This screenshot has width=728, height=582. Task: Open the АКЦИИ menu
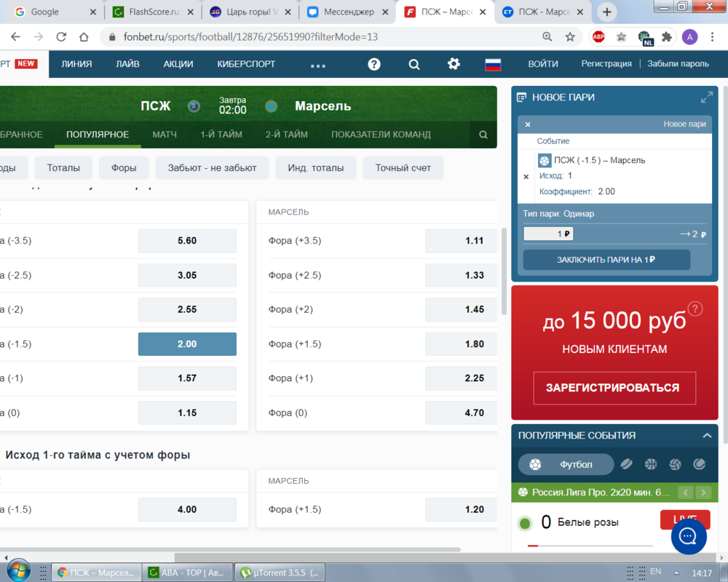pos(178,64)
